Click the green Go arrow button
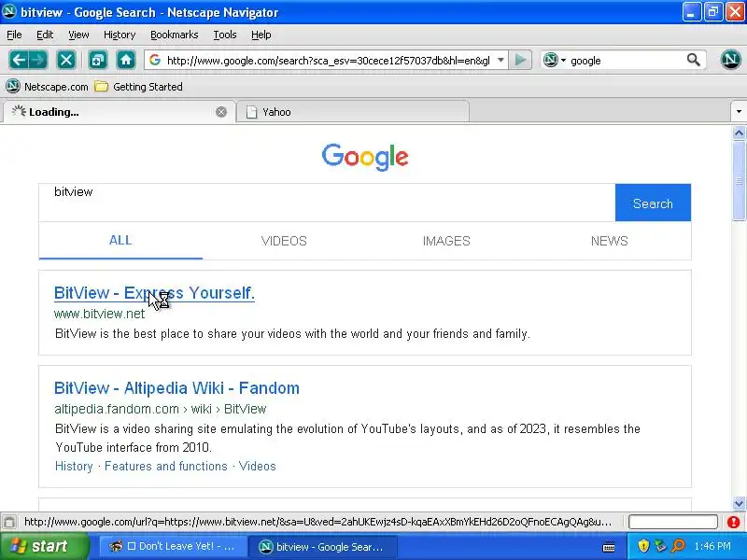 pos(520,60)
